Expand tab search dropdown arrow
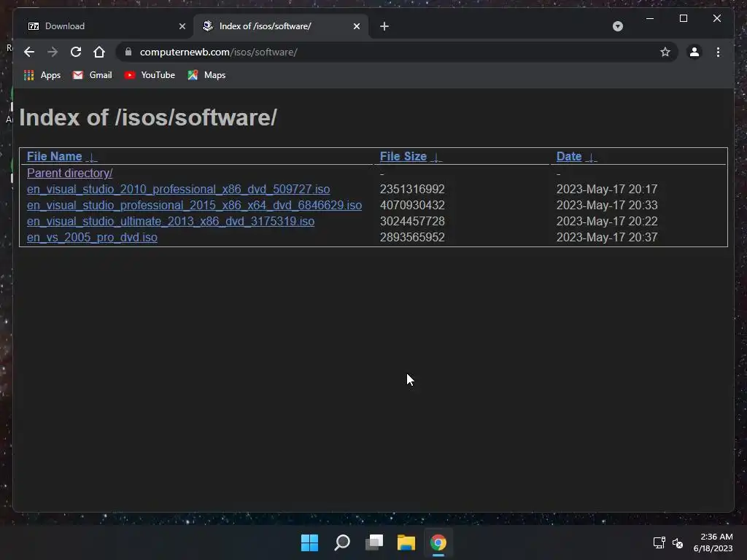 (x=617, y=26)
